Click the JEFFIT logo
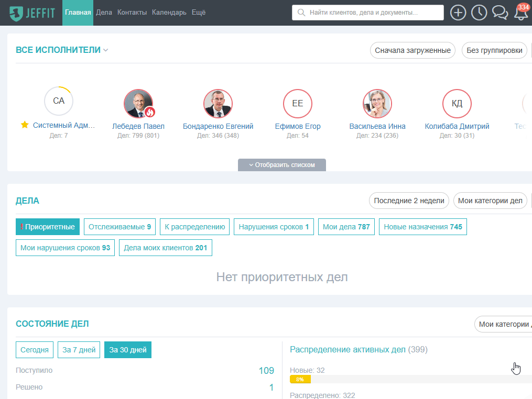This screenshot has width=532, height=399. [x=32, y=13]
